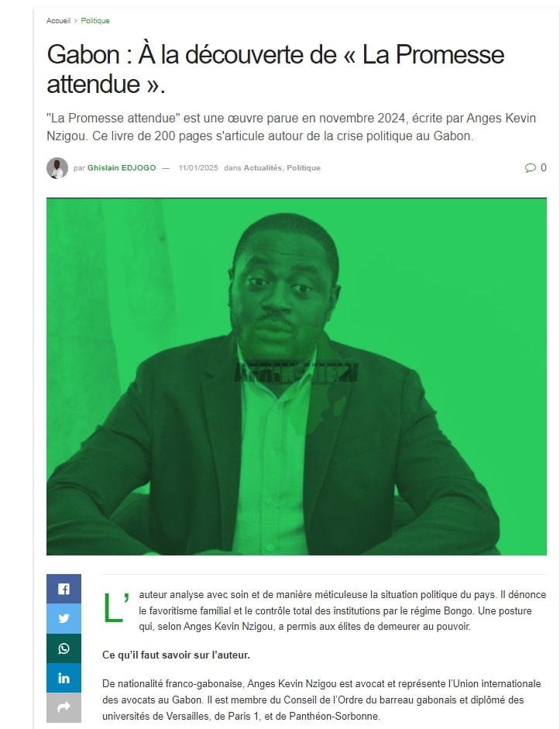Click the breadcrumb chevron after Accueil
The height and width of the screenshot is (729, 560).
pos(76,20)
